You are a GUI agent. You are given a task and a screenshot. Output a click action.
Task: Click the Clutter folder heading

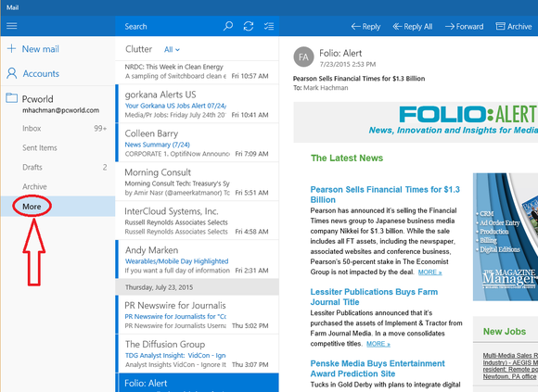(x=138, y=49)
